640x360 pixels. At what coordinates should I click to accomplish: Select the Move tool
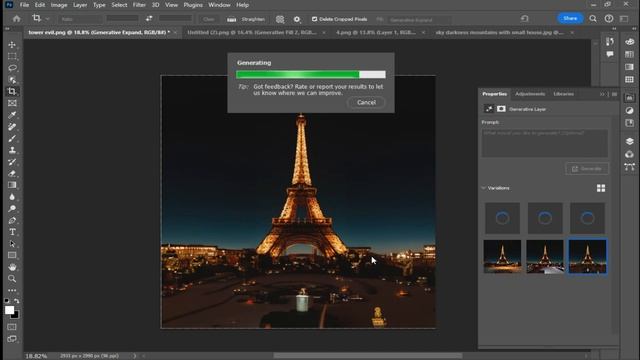(x=12, y=44)
